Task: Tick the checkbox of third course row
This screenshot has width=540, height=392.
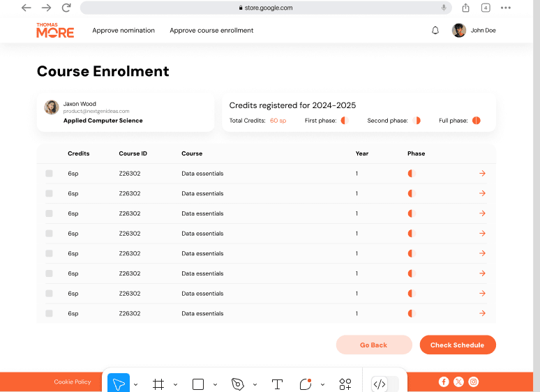Action: (x=49, y=213)
